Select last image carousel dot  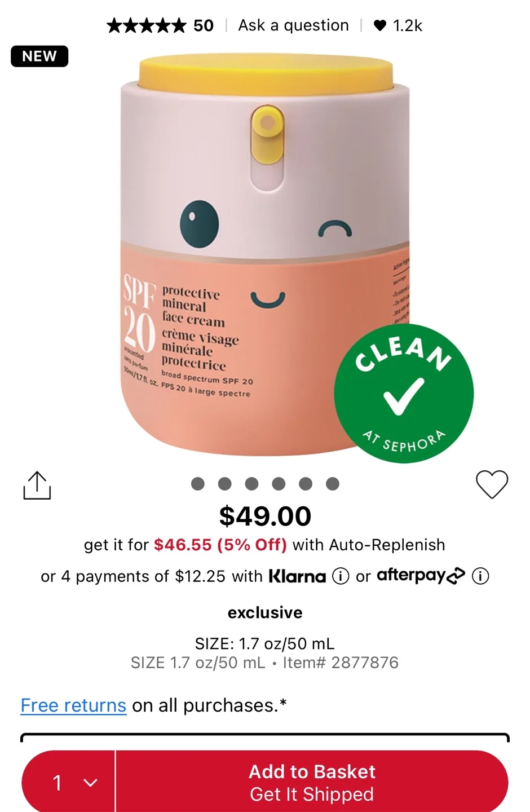click(x=333, y=484)
